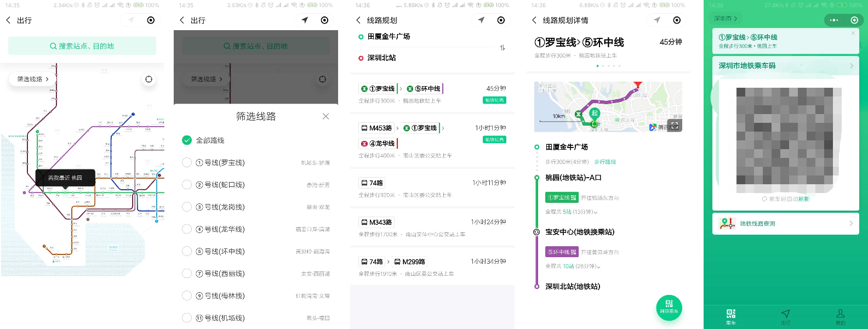The image size is (868, 329).
Task: Tap the floating 刷码乘车 QR button
Action: point(669,308)
